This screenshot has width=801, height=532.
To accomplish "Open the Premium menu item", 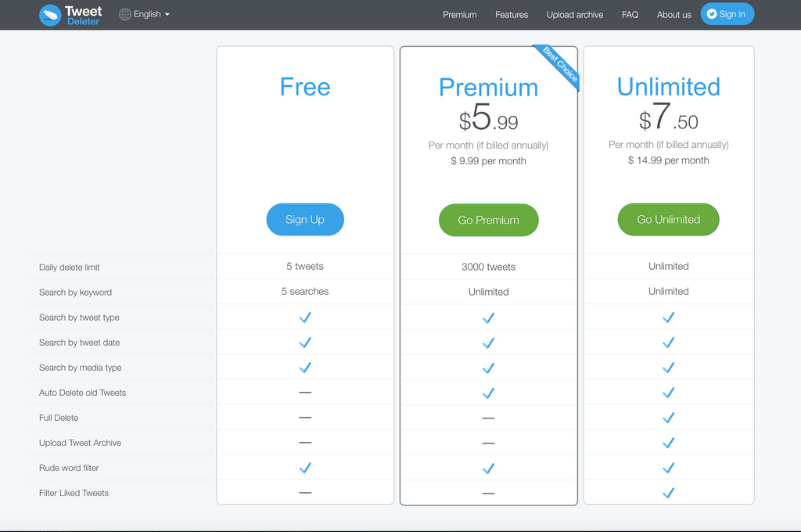I will point(459,15).
